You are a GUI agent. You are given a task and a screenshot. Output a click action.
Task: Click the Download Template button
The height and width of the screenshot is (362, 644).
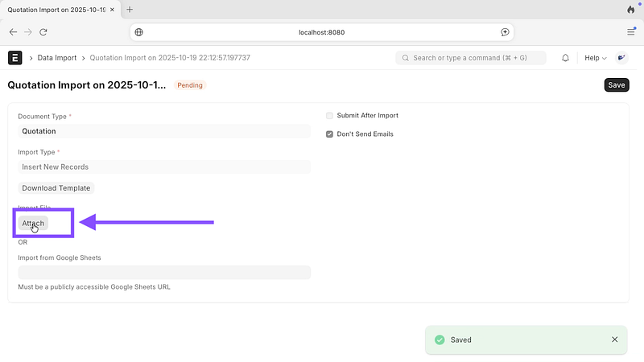point(56,188)
